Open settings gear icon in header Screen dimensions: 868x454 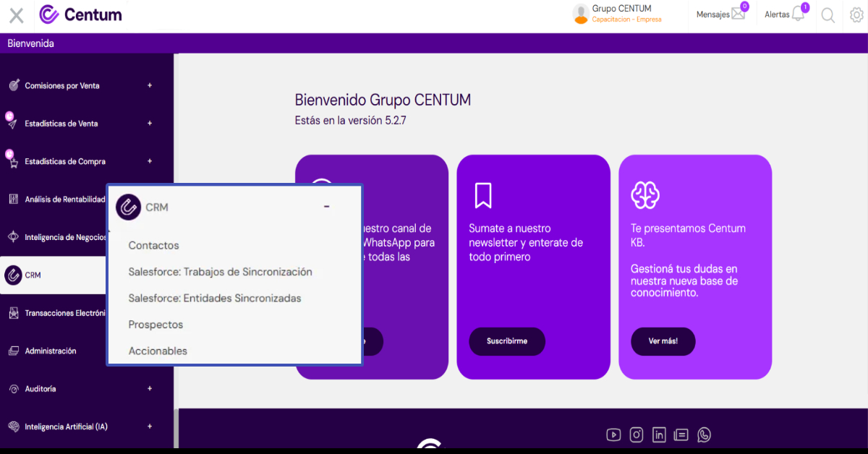tap(856, 15)
